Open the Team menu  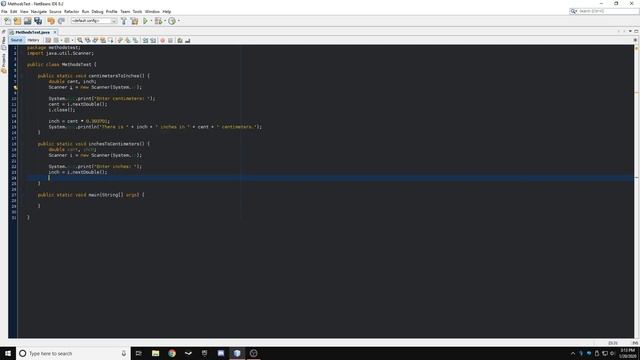click(x=125, y=11)
